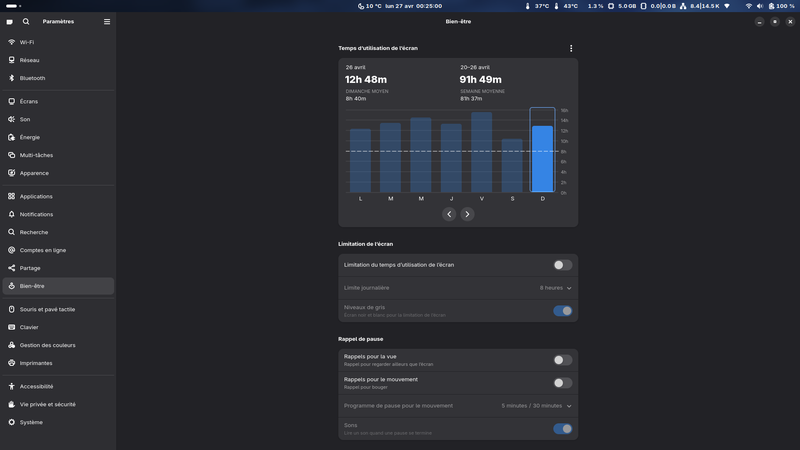Toggle the Niveaux de gris switch

563,311
